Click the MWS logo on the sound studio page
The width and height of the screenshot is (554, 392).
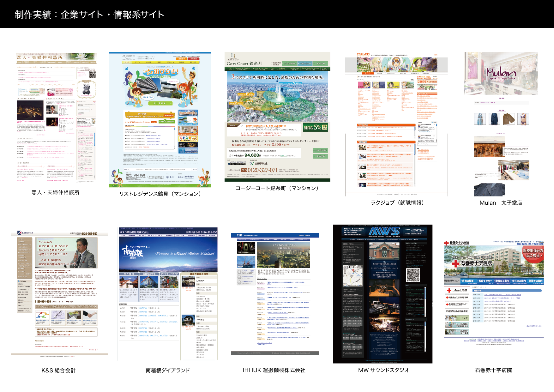[384, 232]
